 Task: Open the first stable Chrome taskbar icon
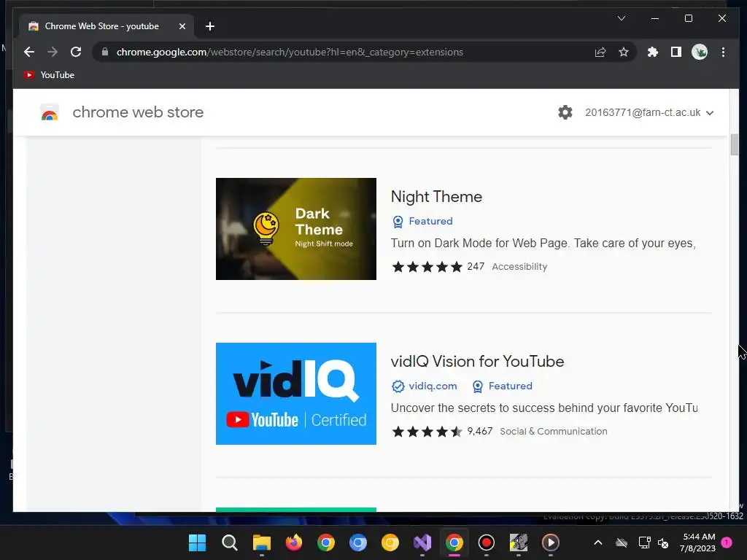click(x=326, y=542)
